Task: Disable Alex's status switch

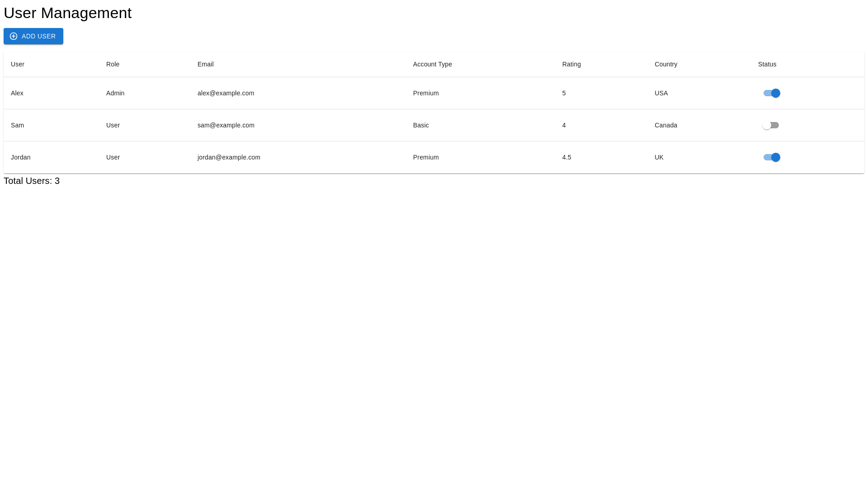Action: pyautogui.click(x=771, y=93)
